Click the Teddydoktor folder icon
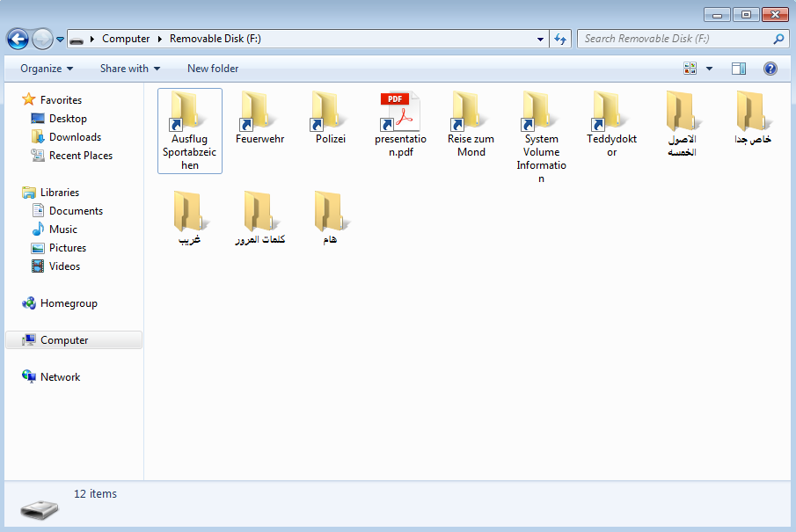796x532 pixels. [x=611, y=113]
